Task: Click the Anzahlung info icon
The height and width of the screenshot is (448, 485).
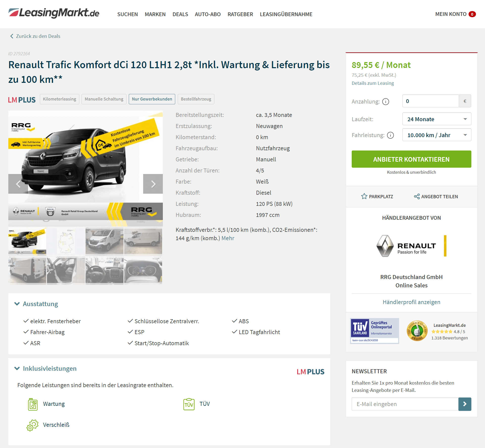Action: pos(386,102)
